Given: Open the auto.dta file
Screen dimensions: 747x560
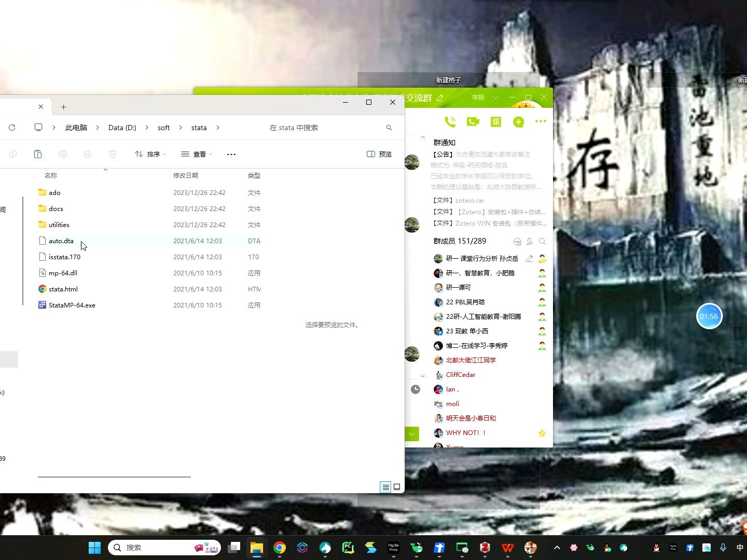Looking at the screenshot, I should [x=61, y=241].
